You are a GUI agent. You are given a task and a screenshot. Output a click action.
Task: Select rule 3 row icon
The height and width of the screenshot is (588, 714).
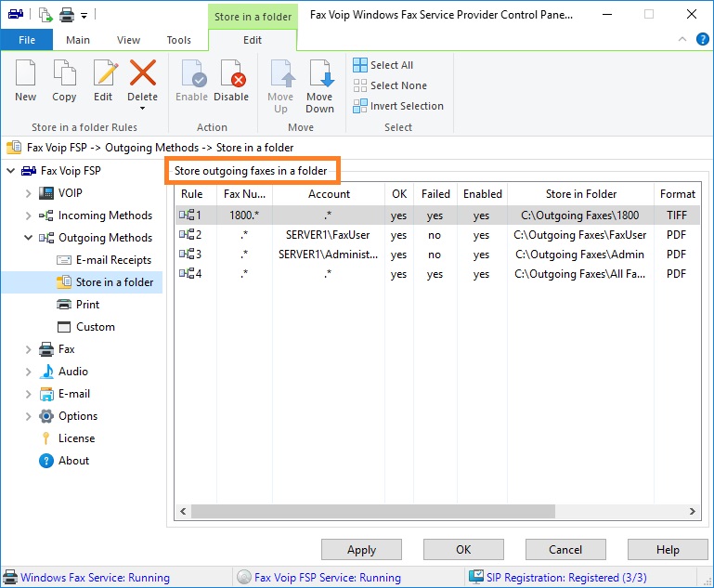[187, 255]
